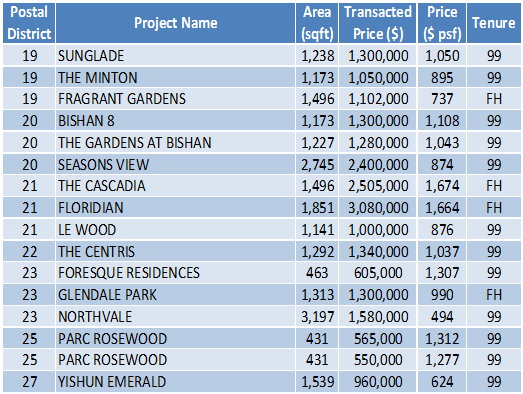The width and height of the screenshot is (523, 394).
Task: Click the Tenure column header
Action: click(494, 23)
